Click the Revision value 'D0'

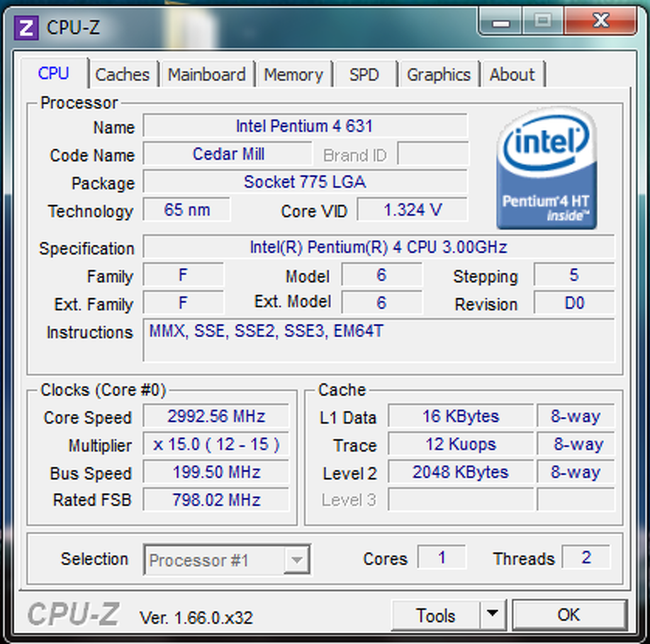coord(574,303)
